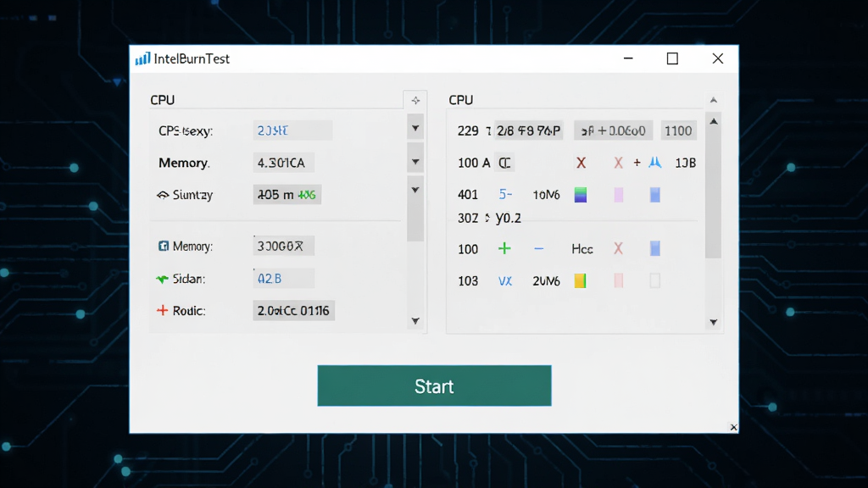Click the blue flask icon in 100 A row
The height and width of the screenshot is (488, 868).
tap(655, 162)
